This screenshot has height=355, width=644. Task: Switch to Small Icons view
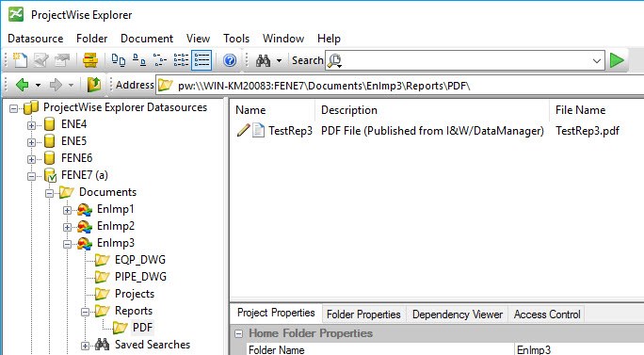pos(139,60)
